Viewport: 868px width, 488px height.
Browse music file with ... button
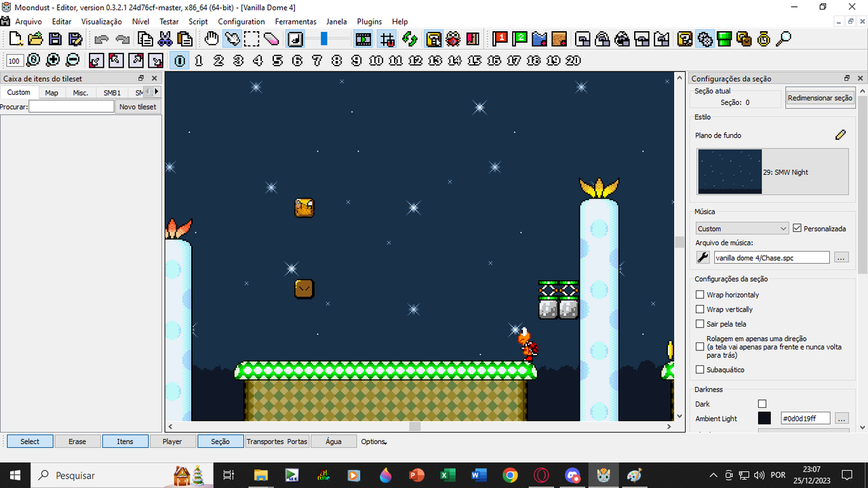click(841, 258)
